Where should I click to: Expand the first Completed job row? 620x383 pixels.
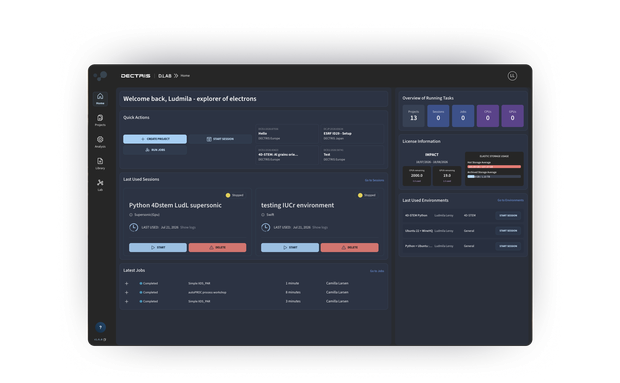point(127,283)
